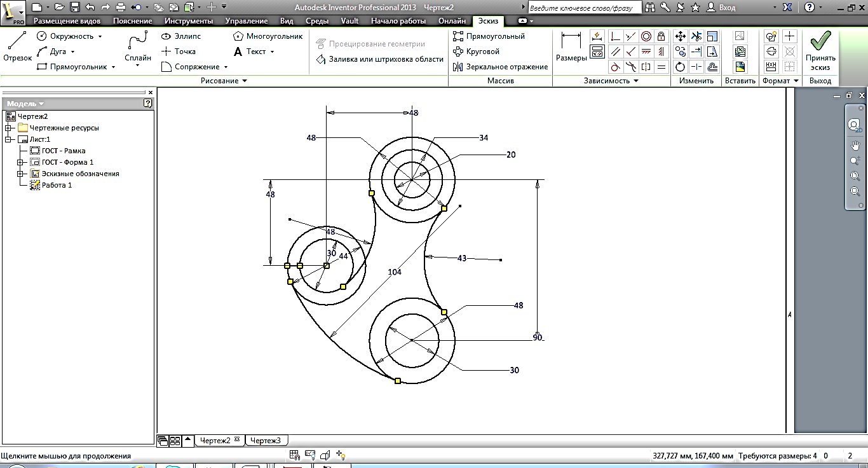Click the Excel import points icon
The height and width of the screenshot is (468, 868).
(740, 52)
